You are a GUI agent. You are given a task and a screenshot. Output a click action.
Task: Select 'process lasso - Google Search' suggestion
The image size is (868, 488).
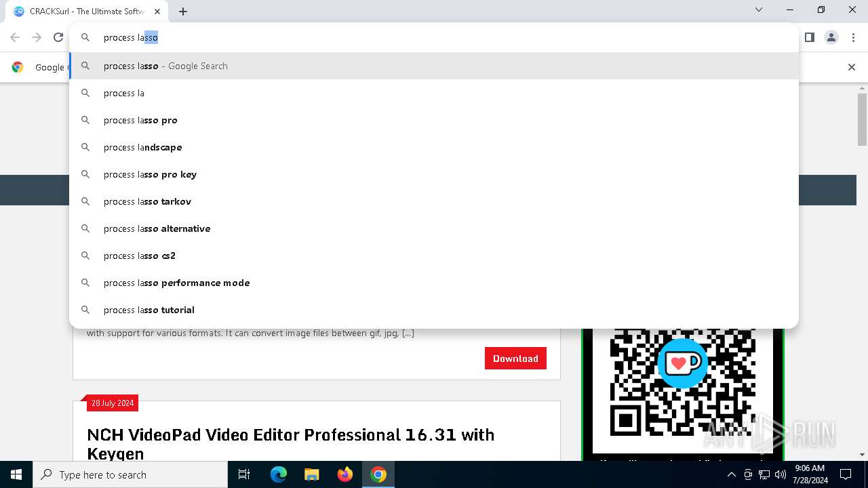434,66
